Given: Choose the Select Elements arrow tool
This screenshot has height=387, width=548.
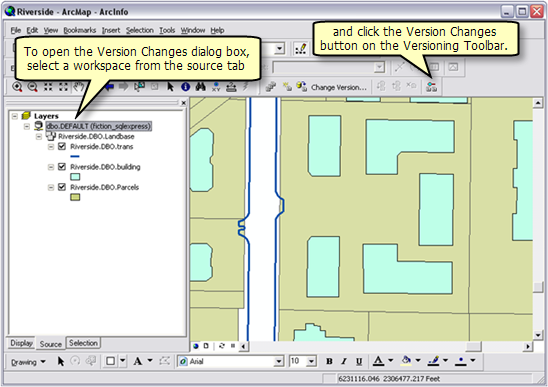Looking at the screenshot, I should click(170, 87).
